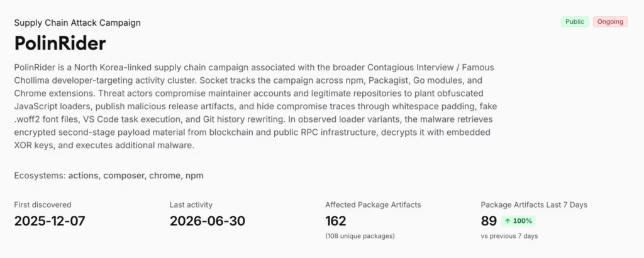The height and width of the screenshot is (258, 644).
Task: Click the 108 unique packages note
Action: [x=360, y=236]
